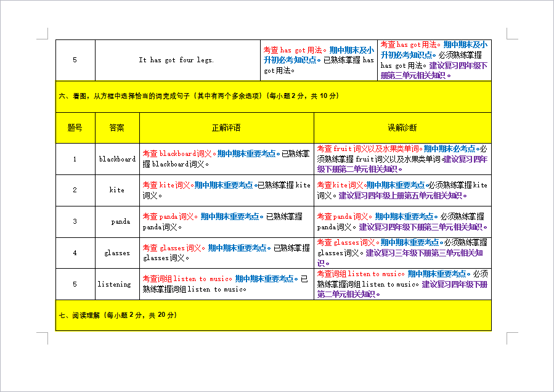Select the 题号 header cell
The image size is (554, 392).
point(75,128)
